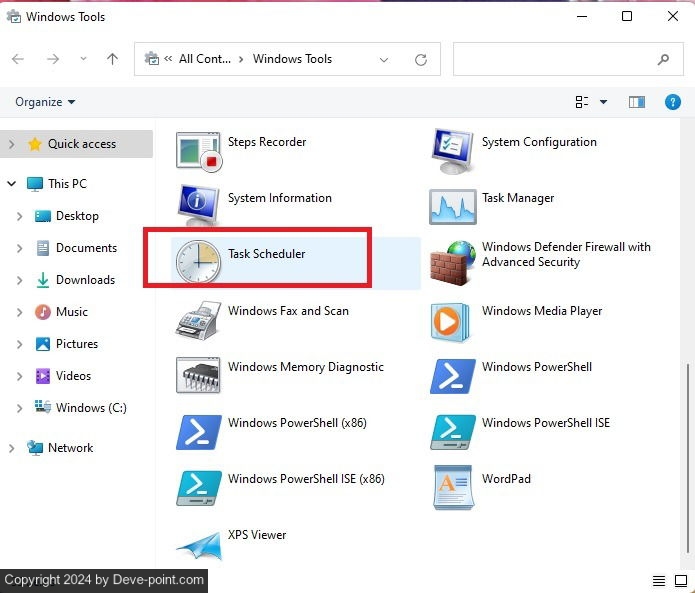Switch to details view in status bar

coord(658,581)
